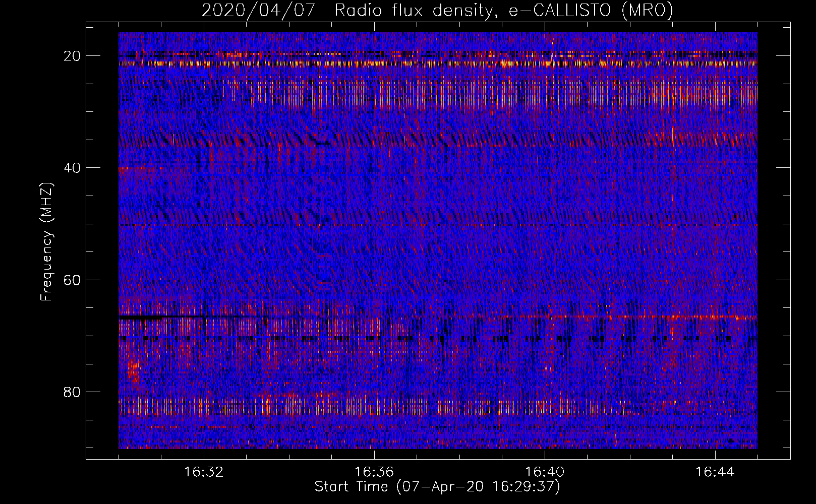Click the '16:40' time tick label

click(x=545, y=472)
